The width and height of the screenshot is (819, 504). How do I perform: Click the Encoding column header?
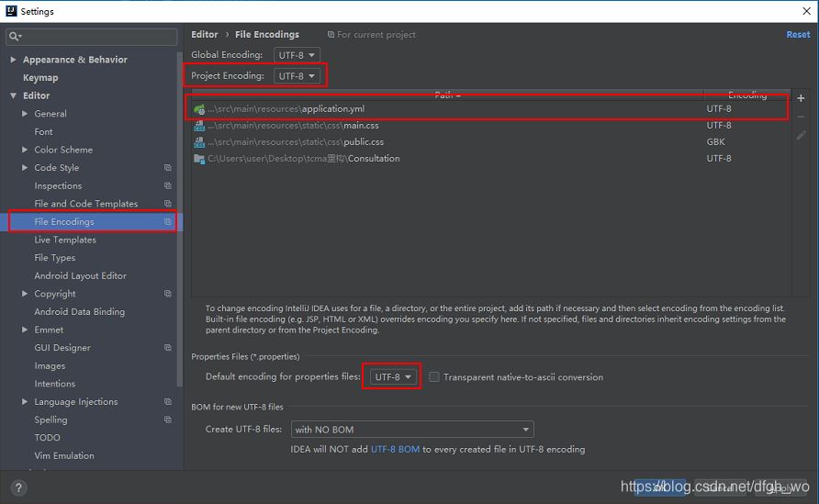click(747, 95)
